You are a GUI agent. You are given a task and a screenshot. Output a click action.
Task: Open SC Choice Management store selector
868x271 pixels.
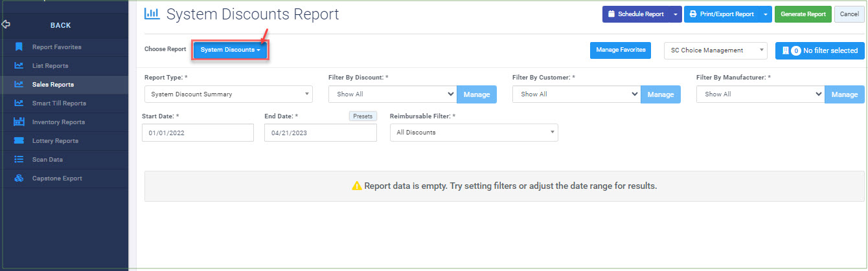coord(716,50)
